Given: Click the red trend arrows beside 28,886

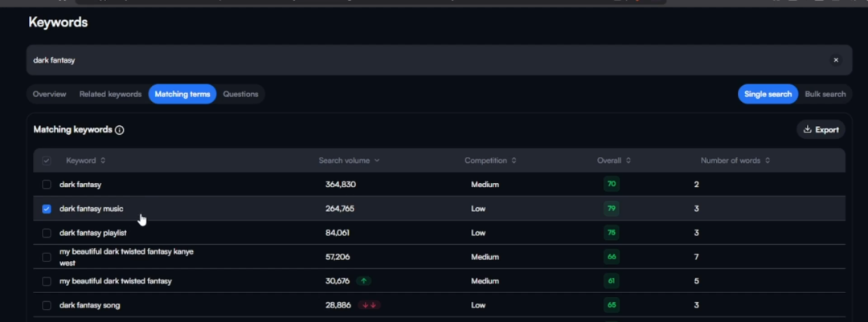Looking at the screenshot, I should click(x=369, y=305).
